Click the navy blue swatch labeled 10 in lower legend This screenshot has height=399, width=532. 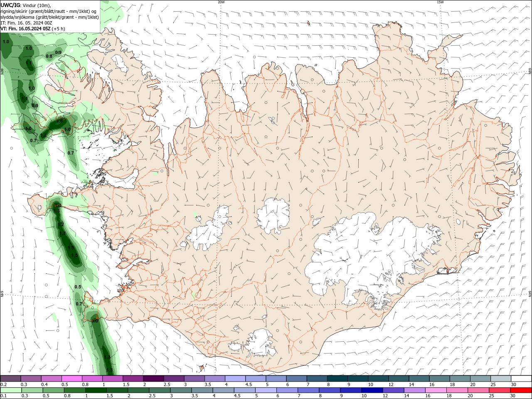pyautogui.click(x=371, y=390)
